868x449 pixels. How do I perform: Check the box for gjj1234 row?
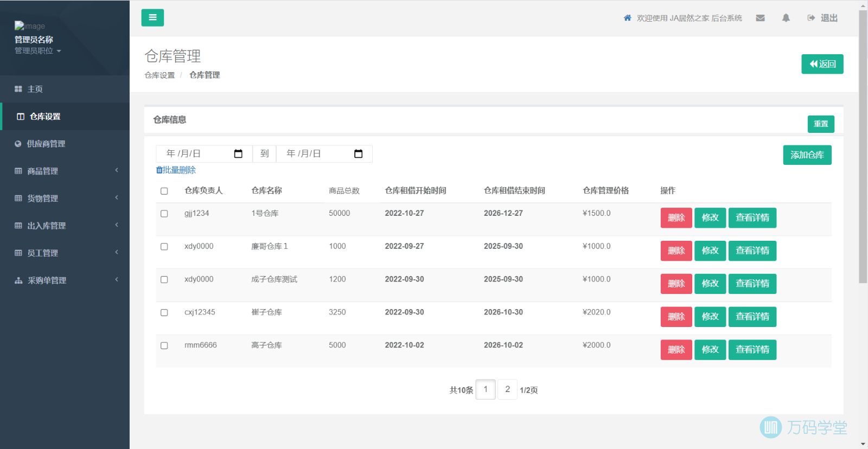click(x=164, y=214)
